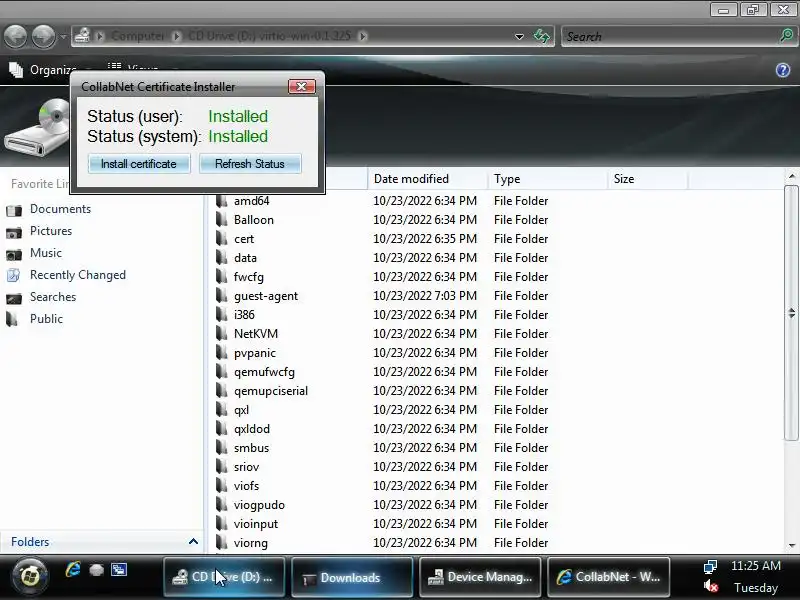Select the data folder icon
The width and height of the screenshot is (800, 600).
tap(221, 257)
